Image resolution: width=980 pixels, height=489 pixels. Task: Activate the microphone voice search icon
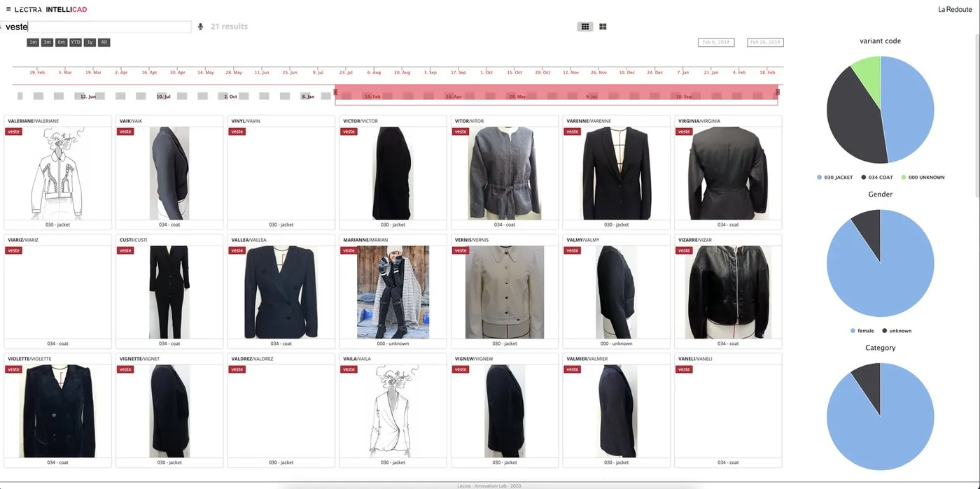[x=200, y=27]
